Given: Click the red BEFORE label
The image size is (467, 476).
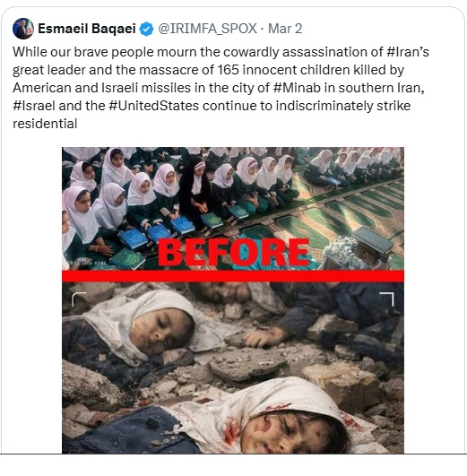Looking at the screenshot, I should click(x=233, y=252).
